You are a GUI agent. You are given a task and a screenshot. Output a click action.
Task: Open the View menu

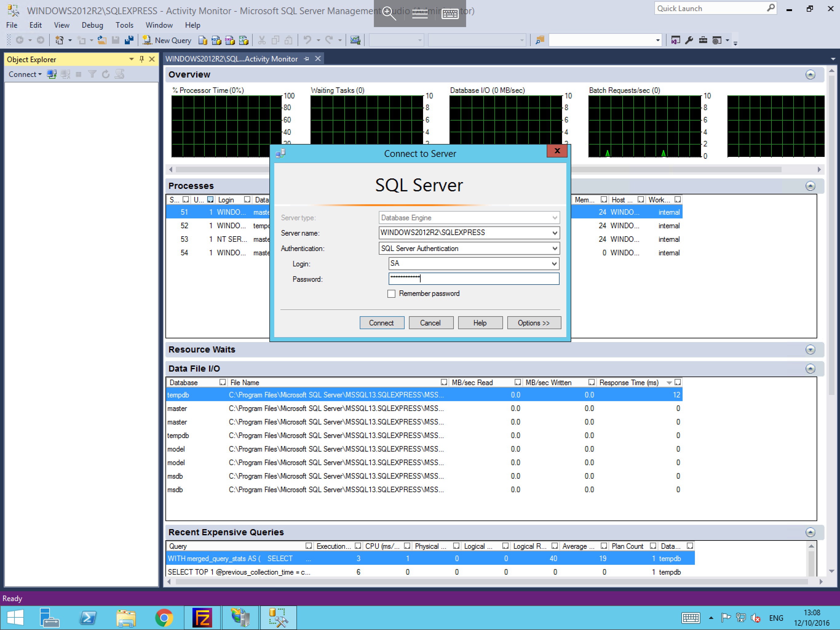coord(61,25)
